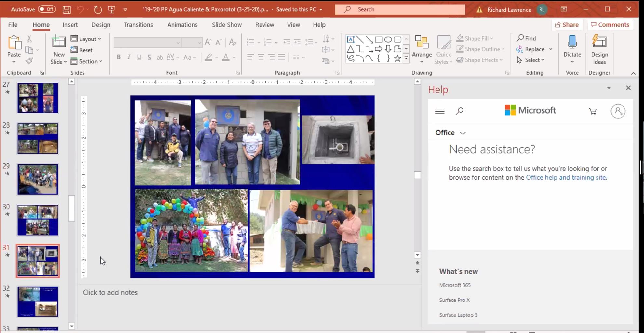
Task: Click the shopping cart icon in Help pane
Action: click(593, 111)
